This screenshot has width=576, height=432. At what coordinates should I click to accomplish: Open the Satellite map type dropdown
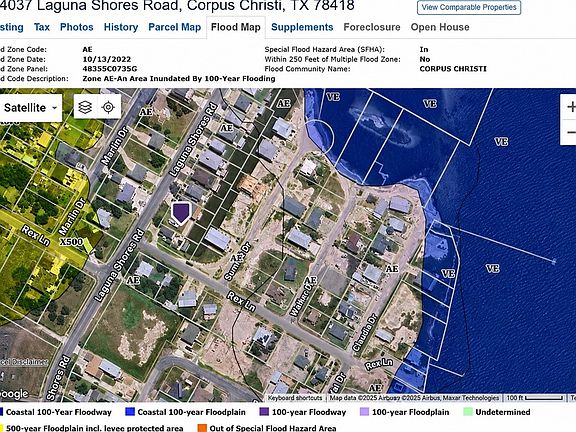(30, 108)
